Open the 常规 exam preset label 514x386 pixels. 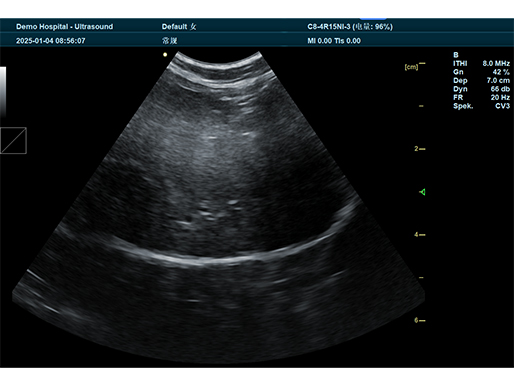(x=170, y=41)
